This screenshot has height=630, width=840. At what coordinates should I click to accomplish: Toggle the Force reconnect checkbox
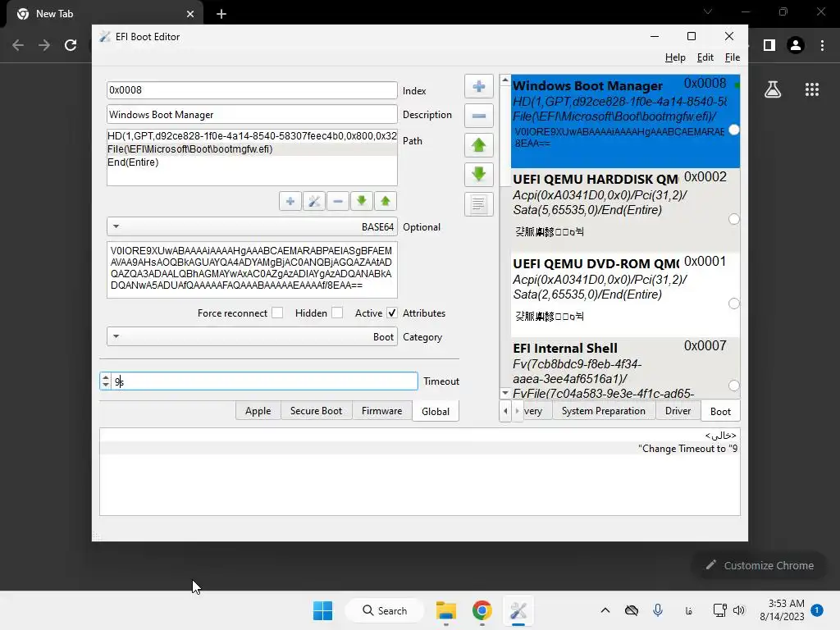coord(277,313)
